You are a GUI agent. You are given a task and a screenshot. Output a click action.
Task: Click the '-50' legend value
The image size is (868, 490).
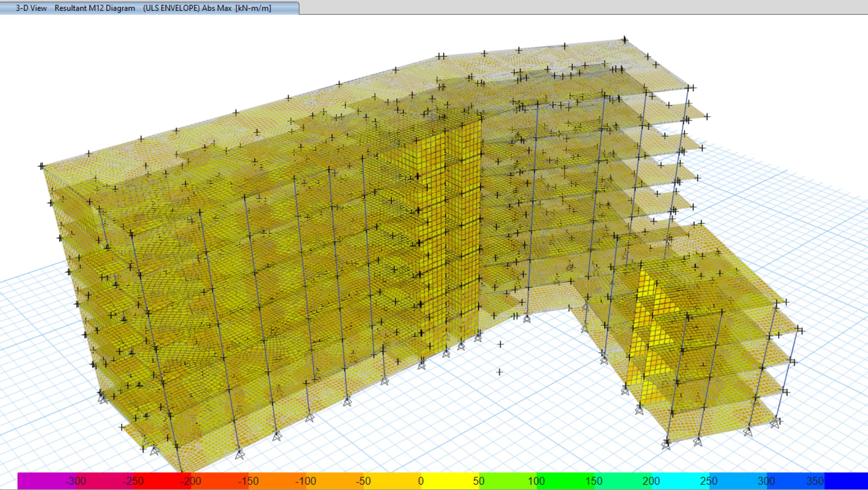[363, 481]
